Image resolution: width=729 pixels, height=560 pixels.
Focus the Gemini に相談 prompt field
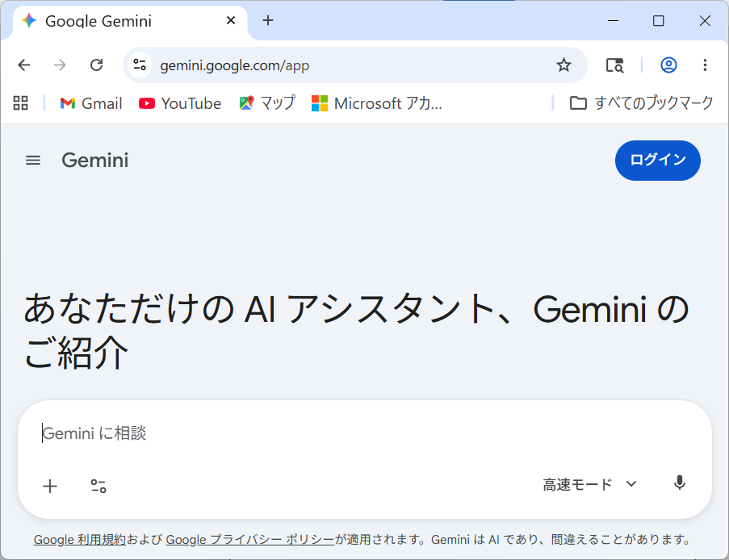[x=365, y=433]
